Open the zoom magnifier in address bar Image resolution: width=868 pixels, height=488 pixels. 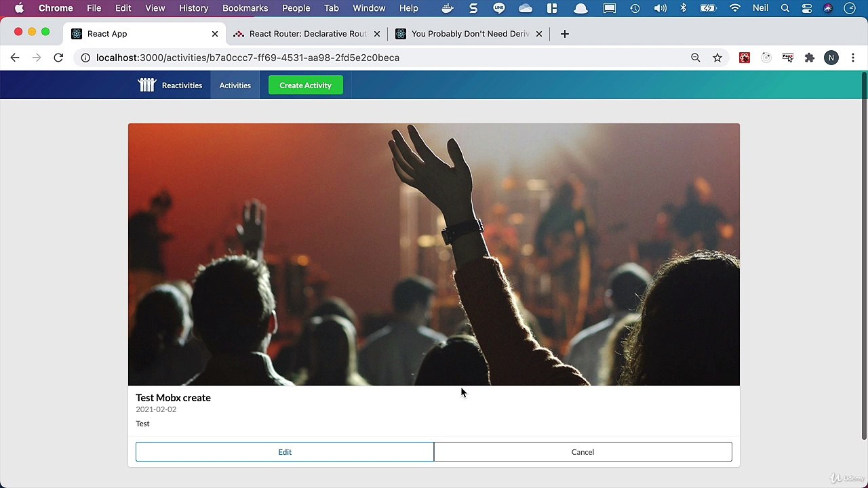point(695,58)
